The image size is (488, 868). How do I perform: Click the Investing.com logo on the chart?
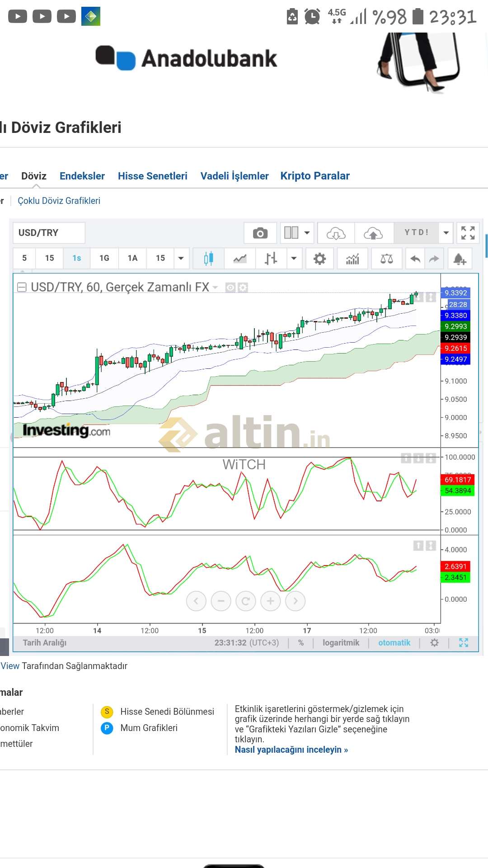coord(66,430)
